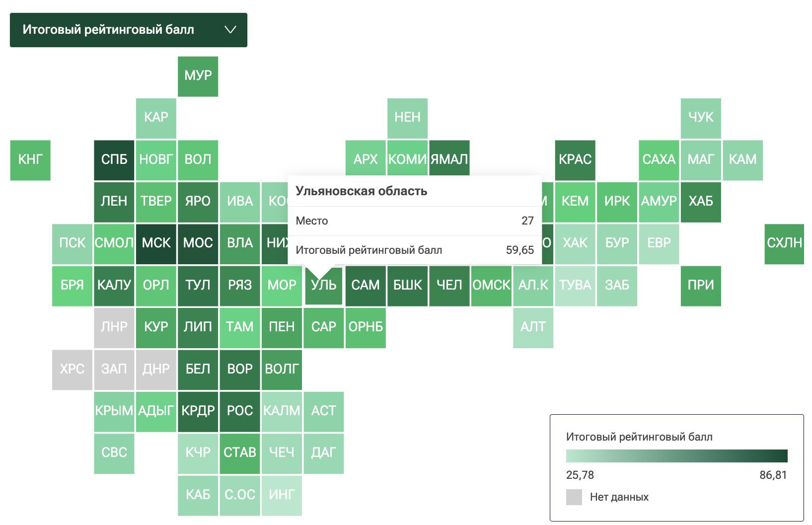Image resolution: width=812 pixels, height=525 pixels.
Task: Click the grey Нет данных swatch
Action: [574, 497]
